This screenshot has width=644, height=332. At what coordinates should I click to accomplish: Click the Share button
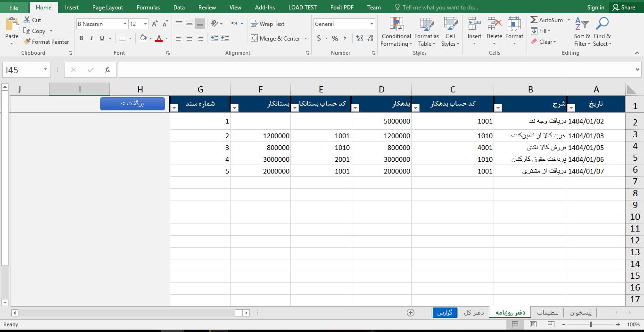pyautogui.click(x=623, y=7)
